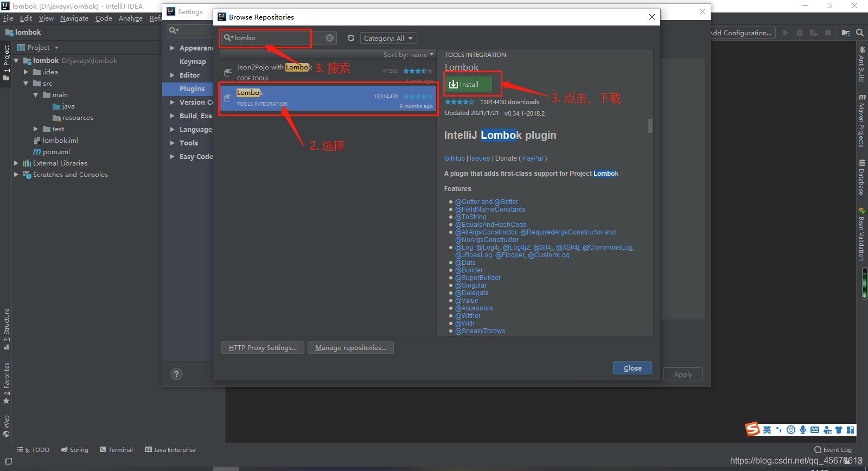Open the GitHub link in plugin description
Image resolution: width=868 pixels, height=471 pixels.
[x=455, y=158]
